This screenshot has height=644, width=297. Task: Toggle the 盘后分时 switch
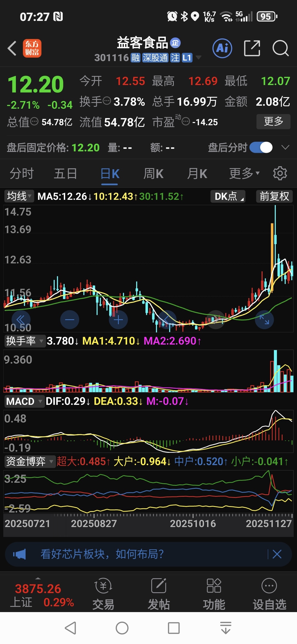coord(261,148)
